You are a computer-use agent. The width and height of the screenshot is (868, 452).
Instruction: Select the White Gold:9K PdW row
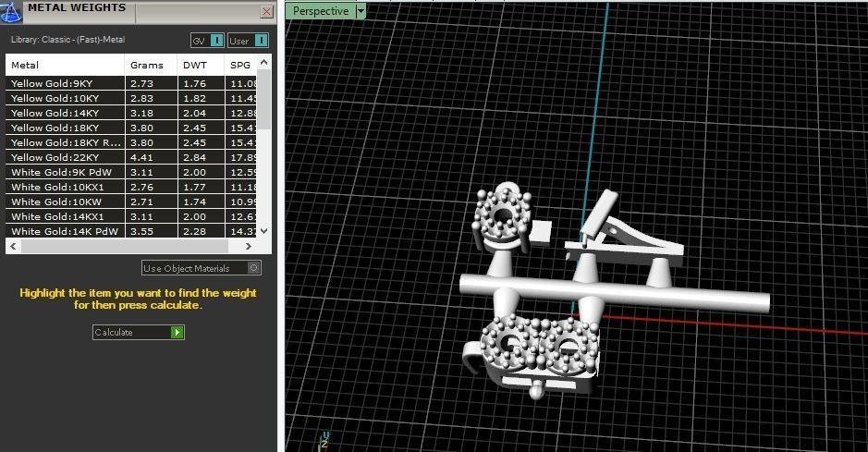tap(131, 172)
